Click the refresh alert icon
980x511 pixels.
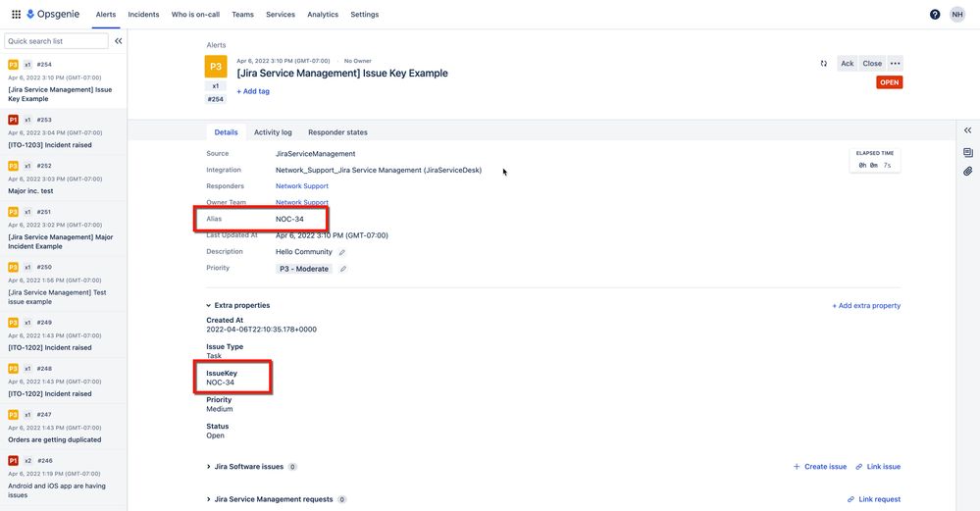(824, 63)
